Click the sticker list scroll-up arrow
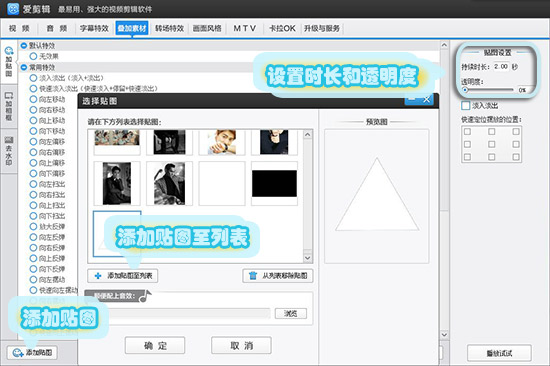550x366 pixels. [x=308, y=135]
